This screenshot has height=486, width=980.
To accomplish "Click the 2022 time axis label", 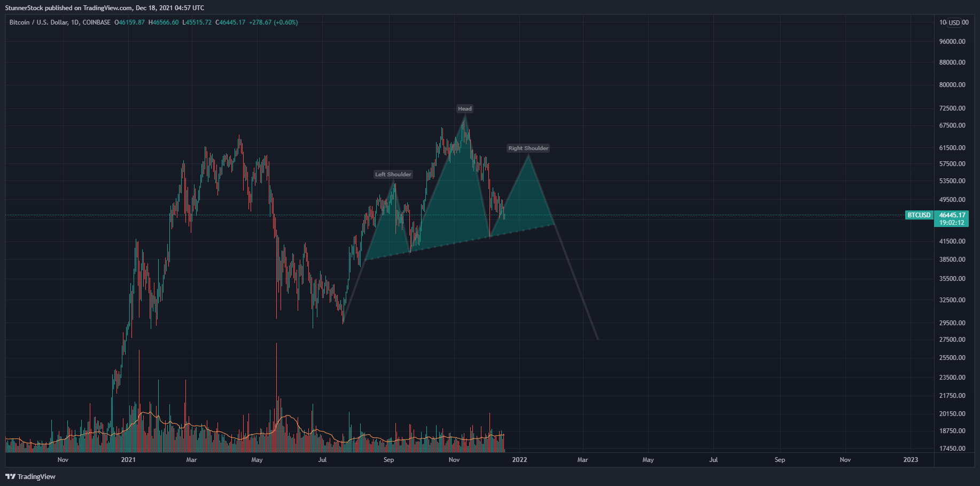I will coord(519,460).
